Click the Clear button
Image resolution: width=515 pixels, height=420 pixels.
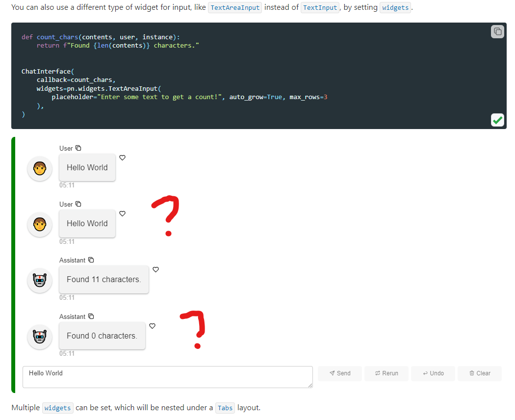click(x=479, y=373)
